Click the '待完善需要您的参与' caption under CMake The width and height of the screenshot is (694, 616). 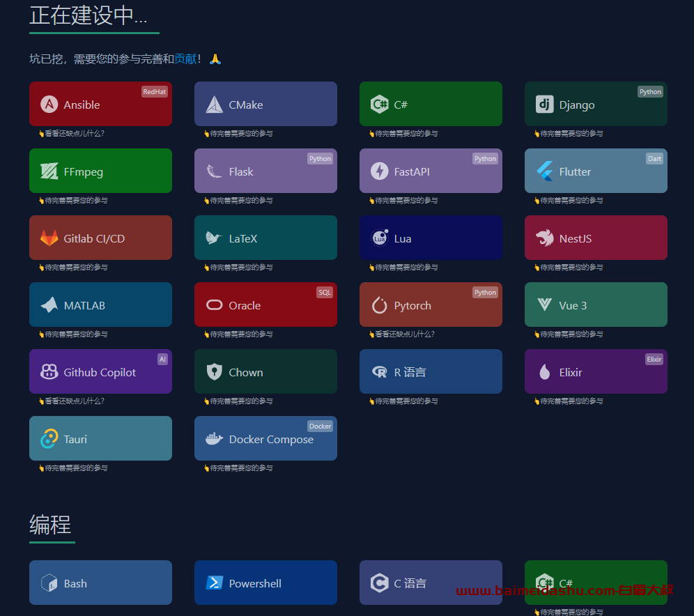pos(238,134)
